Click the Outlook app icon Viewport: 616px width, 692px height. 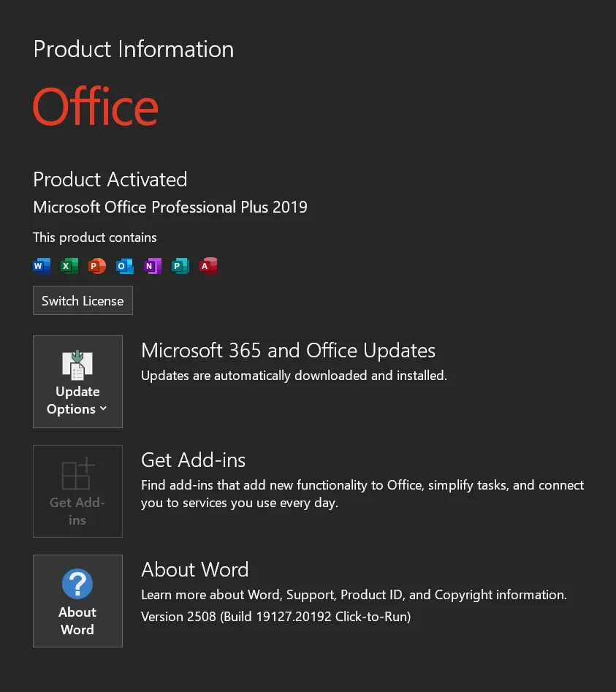pyautogui.click(x=125, y=266)
